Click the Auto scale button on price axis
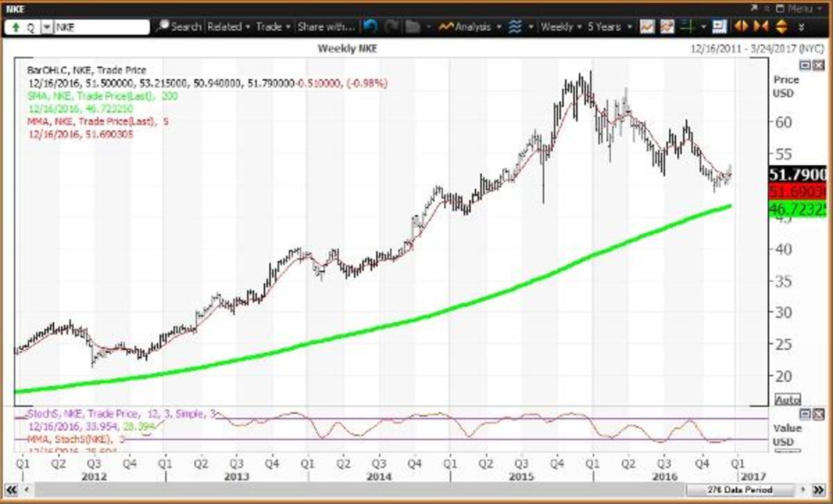 [x=786, y=400]
